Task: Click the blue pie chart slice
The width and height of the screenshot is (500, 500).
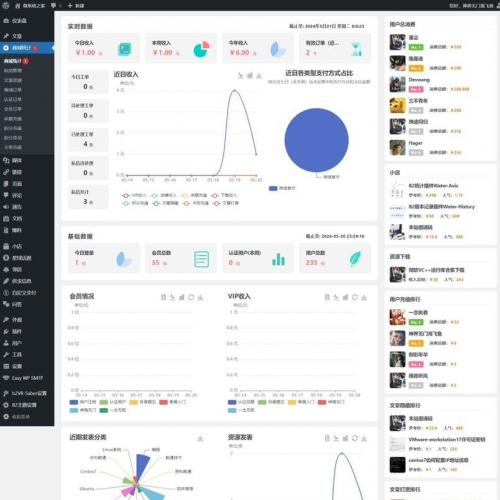Action: [316, 140]
